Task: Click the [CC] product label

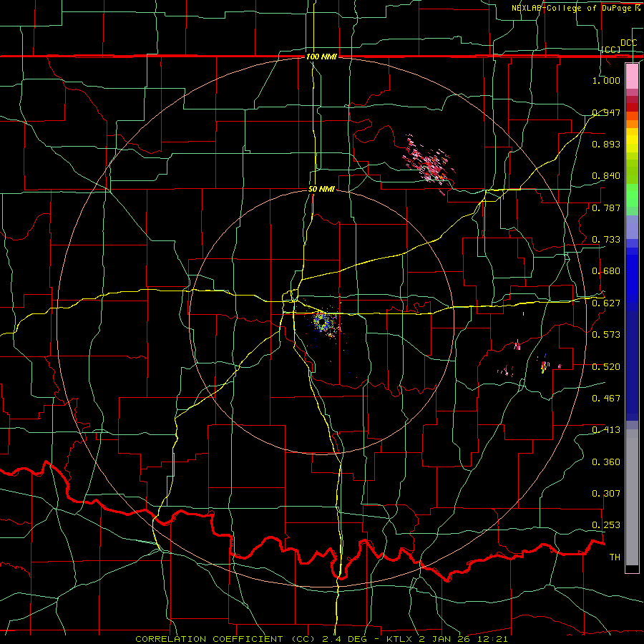Action: point(611,49)
